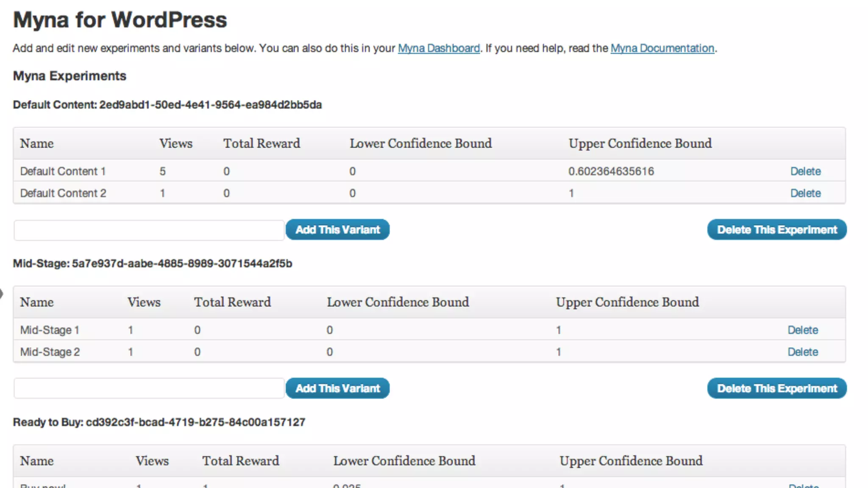Viewport: 868px width, 488px height.
Task: Delete the Default Content 1 variant
Action: (x=805, y=171)
